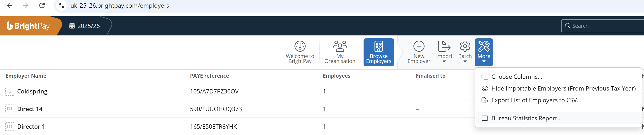This screenshot has height=135, width=644.
Task: Open the 2025/26 tax year selector
Action: pyautogui.click(x=84, y=26)
